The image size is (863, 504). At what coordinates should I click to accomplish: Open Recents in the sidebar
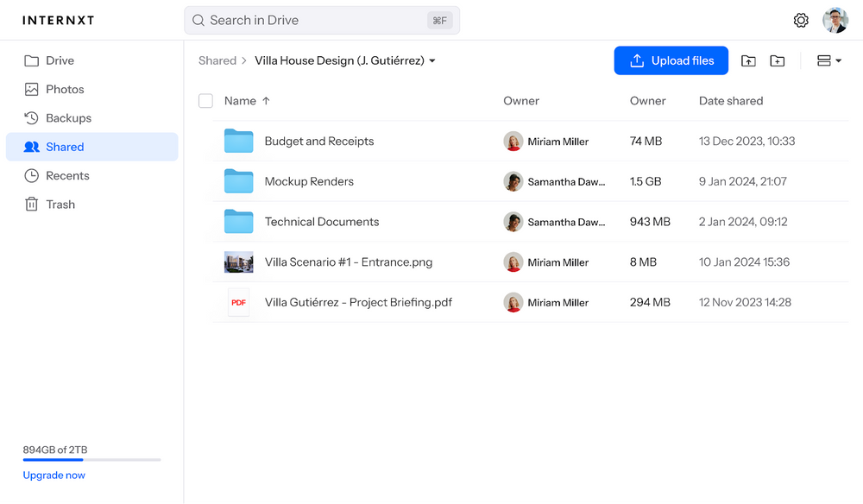pyautogui.click(x=92, y=175)
